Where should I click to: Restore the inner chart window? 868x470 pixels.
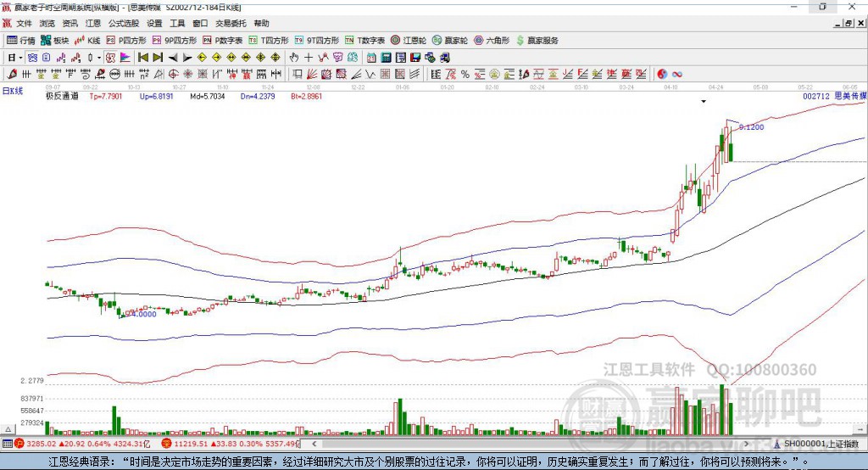pyautogui.click(x=849, y=23)
